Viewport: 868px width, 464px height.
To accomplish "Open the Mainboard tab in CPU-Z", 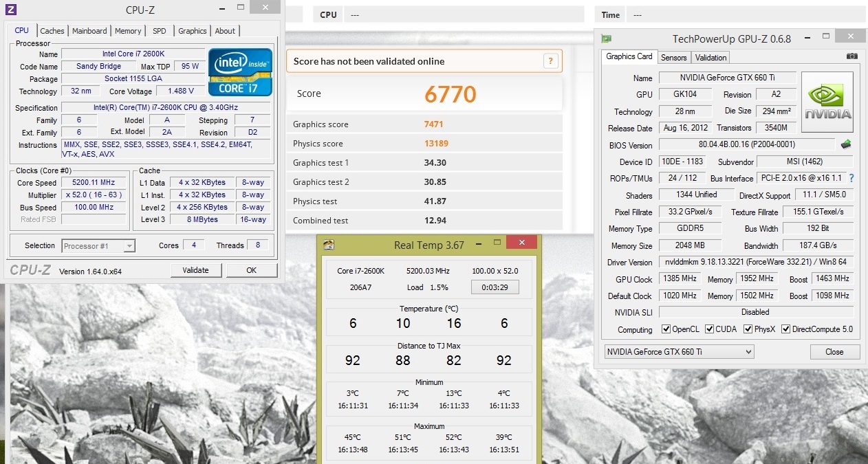I will click(89, 31).
